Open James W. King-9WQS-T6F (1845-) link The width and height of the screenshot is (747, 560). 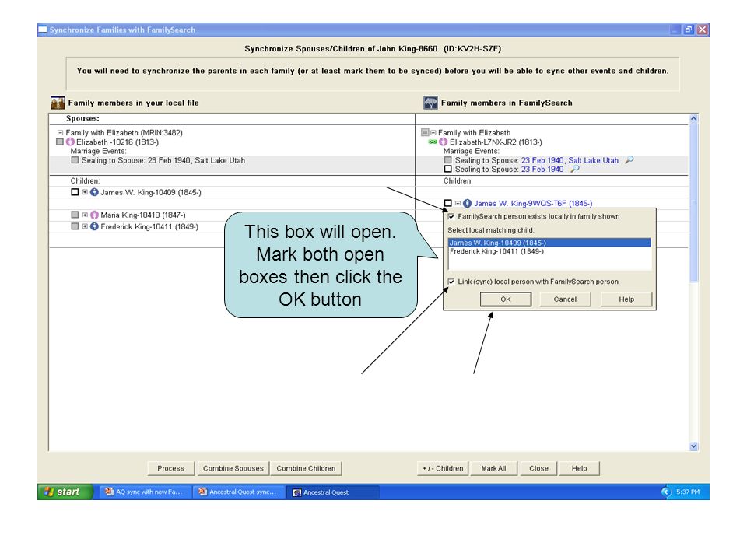[x=533, y=203]
